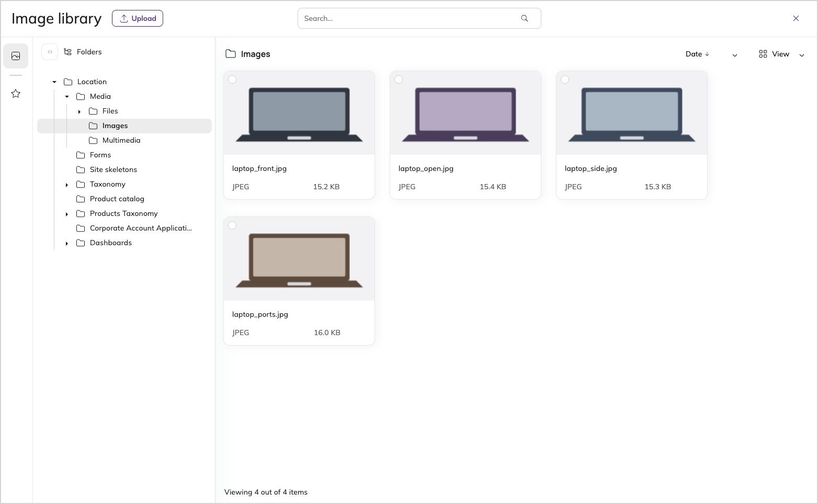The height and width of the screenshot is (504, 818).
Task: Click the 15.4 KB size value
Action: (x=493, y=187)
